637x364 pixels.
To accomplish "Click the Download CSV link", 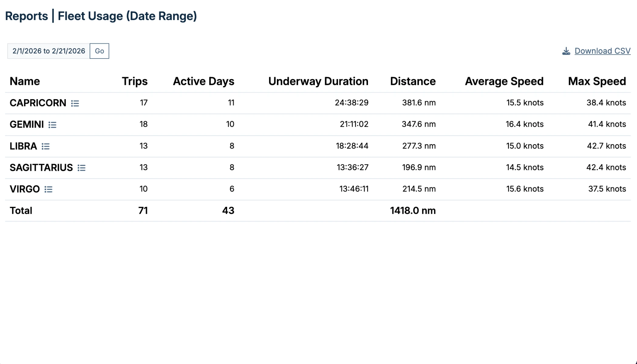I will [x=602, y=51].
